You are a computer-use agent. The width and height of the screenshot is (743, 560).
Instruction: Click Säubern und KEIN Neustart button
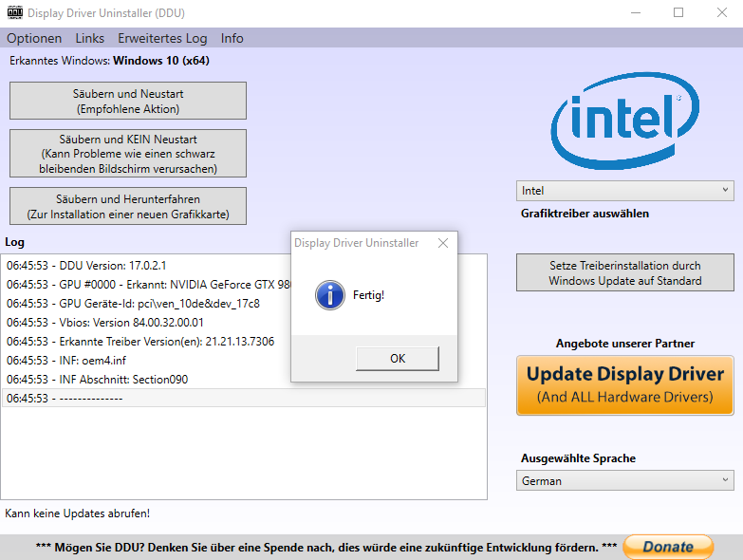tap(128, 154)
